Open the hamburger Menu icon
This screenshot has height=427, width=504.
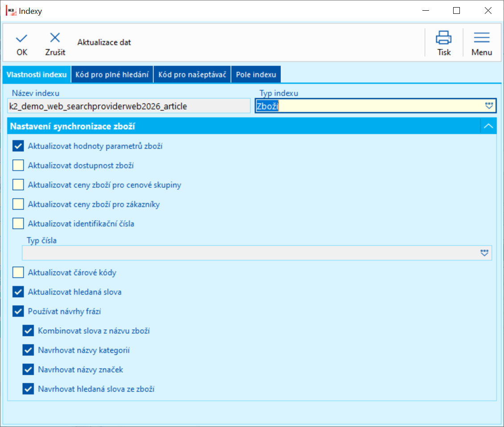click(481, 38)
